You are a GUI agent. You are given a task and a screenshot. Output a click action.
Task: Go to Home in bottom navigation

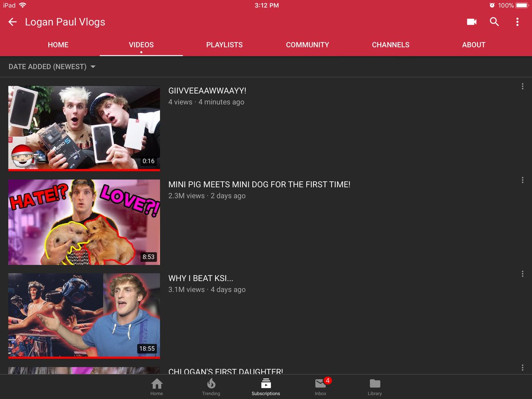[x=156, y=387]
